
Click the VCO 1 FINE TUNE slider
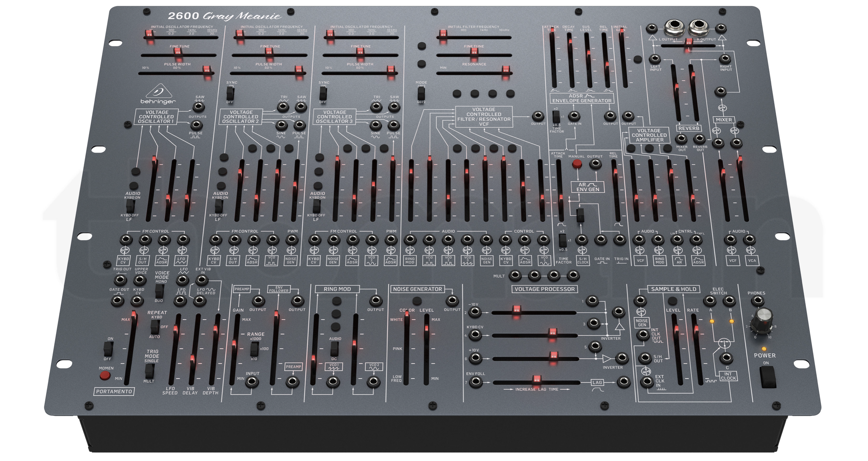tap(179, 55)
